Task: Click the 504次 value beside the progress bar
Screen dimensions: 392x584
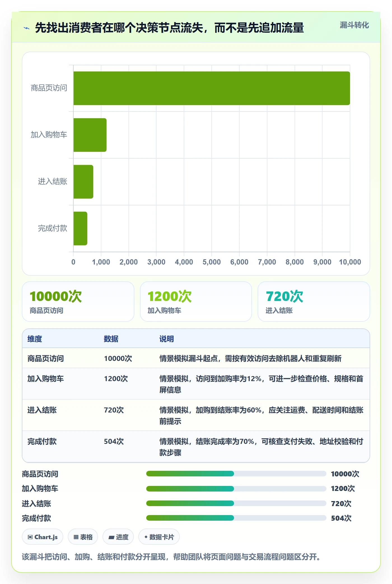Action: 341,518
